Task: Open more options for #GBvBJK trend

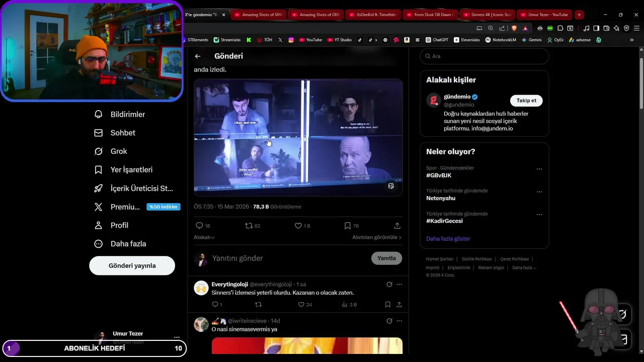Action: pyautogui.click(x=539, y=169)
